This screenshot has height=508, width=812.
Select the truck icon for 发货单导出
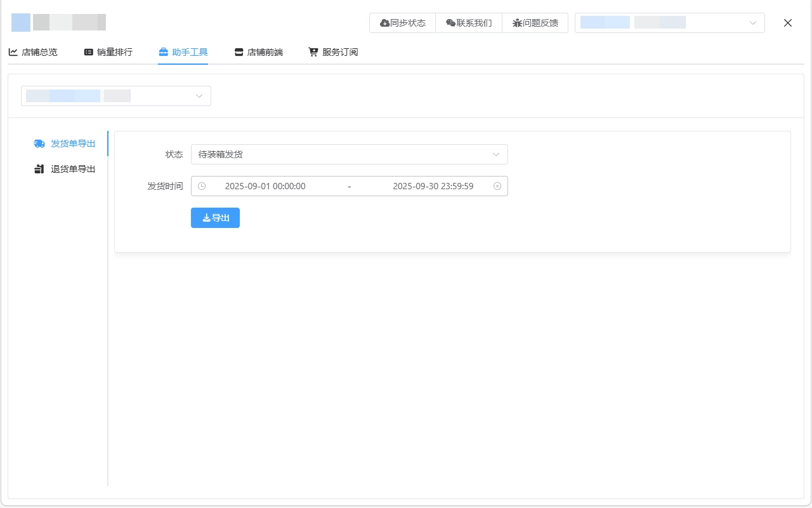pyautogui.click(x=39, y=144)
